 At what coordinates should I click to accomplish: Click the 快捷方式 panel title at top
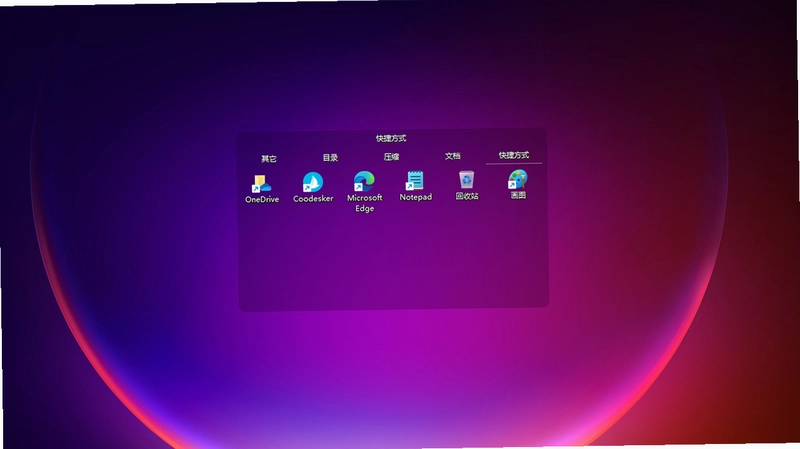point(391,138)
